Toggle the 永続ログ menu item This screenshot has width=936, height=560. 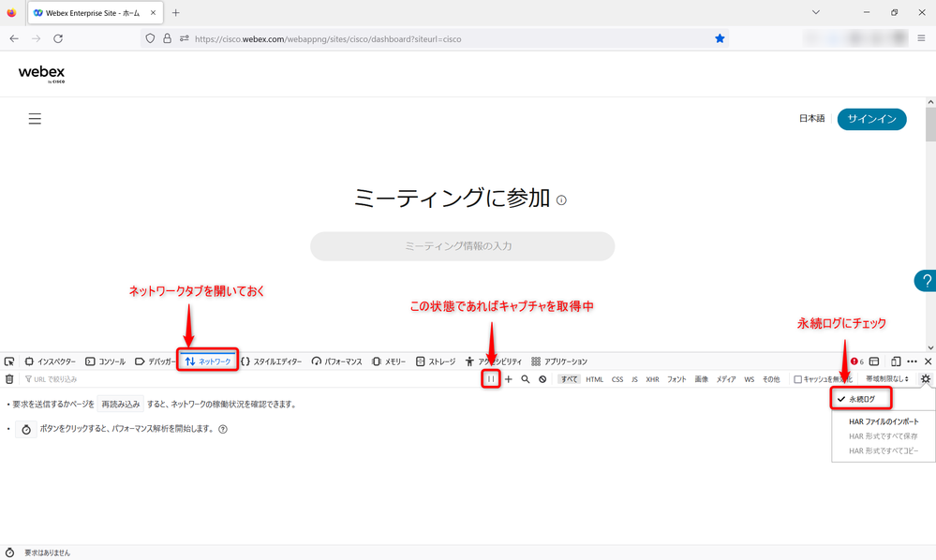point(861,399)
